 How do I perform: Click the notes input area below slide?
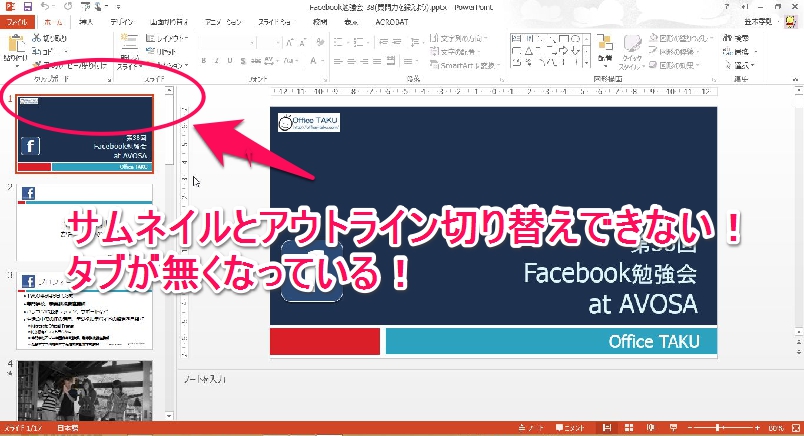pyautogui.click(x=485, y=394)
